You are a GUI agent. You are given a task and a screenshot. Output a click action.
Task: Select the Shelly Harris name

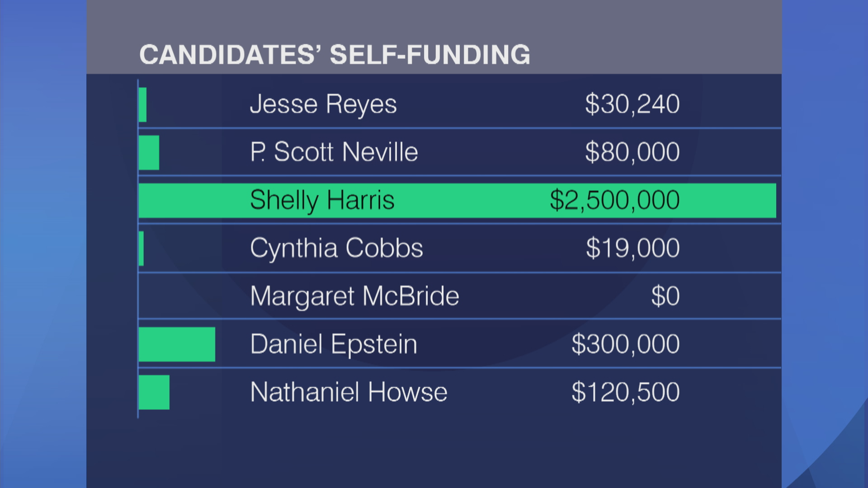click(x=322, y=201)
